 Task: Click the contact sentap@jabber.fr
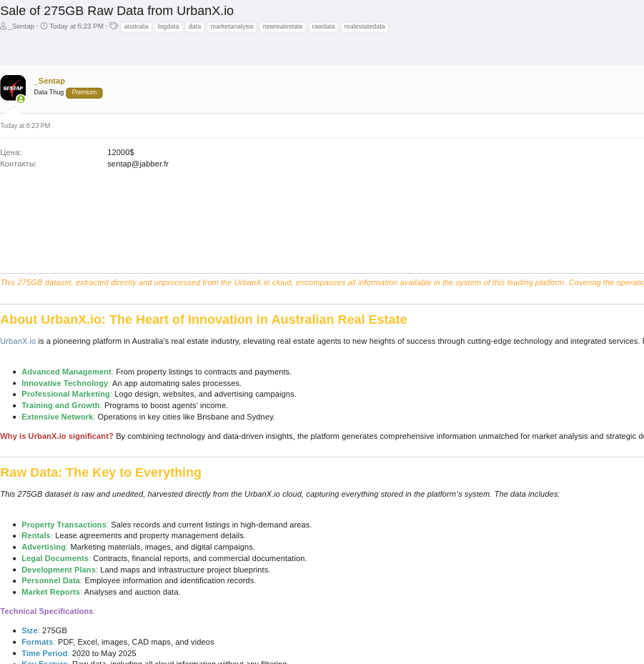138,164
